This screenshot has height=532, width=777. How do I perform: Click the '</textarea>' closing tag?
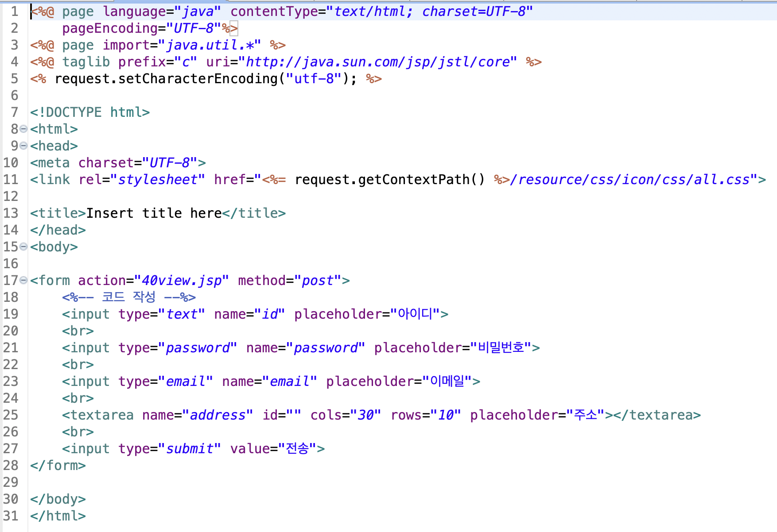point(657,415)
